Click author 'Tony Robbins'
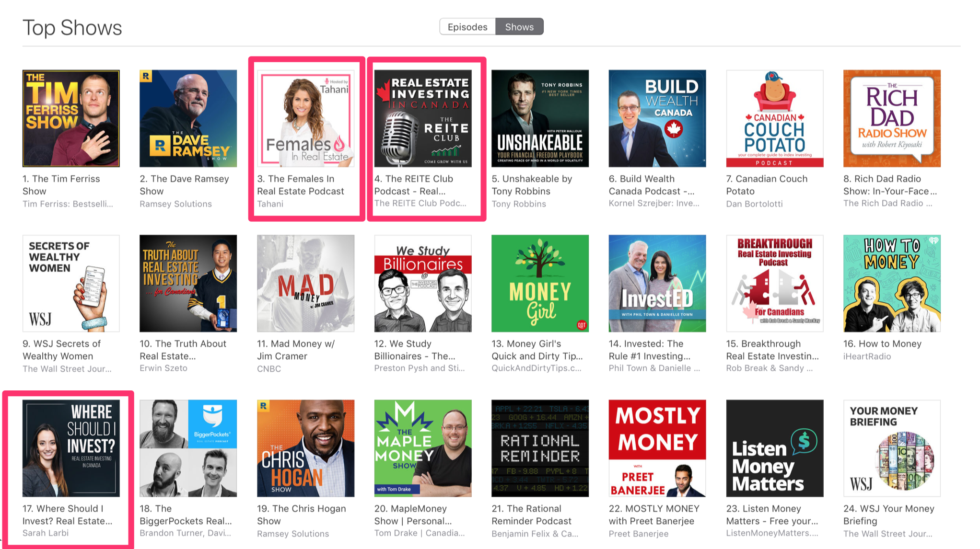The width and height of the screenshot is (980, 549). [x=519, y=204]
